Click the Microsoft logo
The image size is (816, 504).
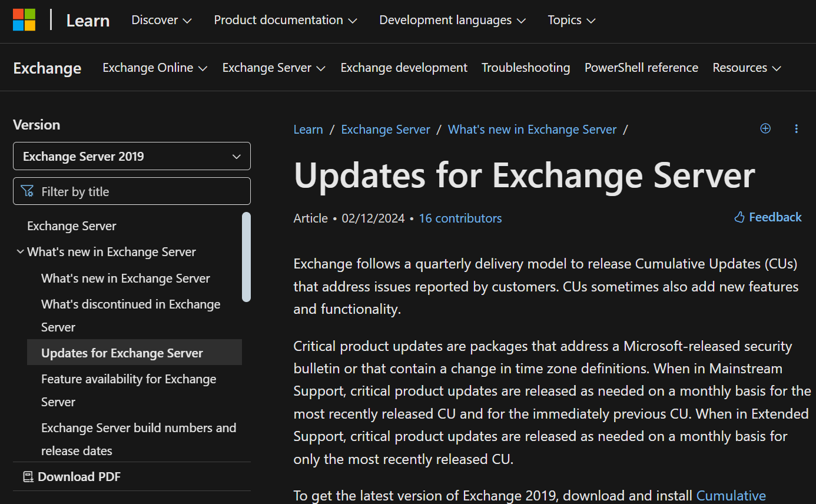24,20
